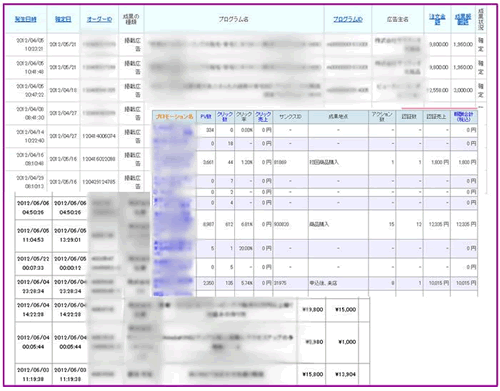Select order ID cell 120414006074
This screenshot has height=391, width=500.
pyautogui.click(x=99, y=136)
